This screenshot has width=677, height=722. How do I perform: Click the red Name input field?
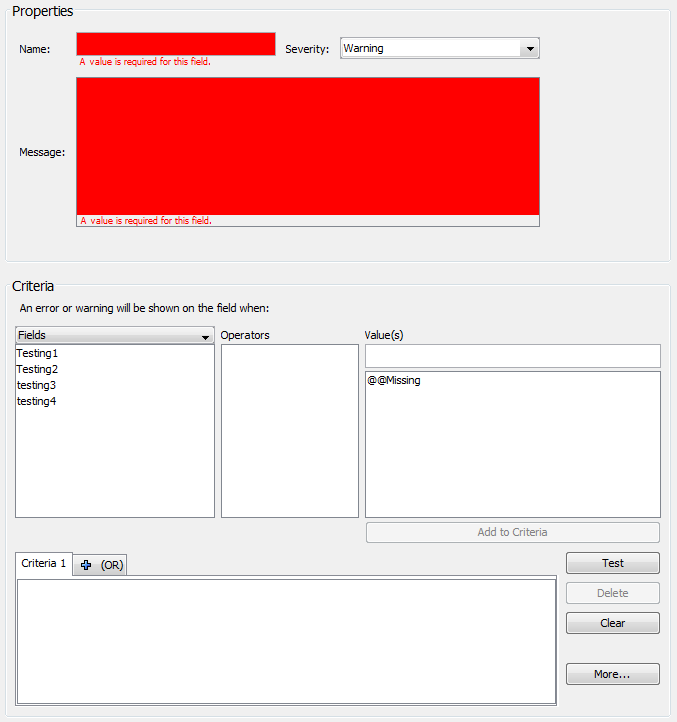[176, 44]
